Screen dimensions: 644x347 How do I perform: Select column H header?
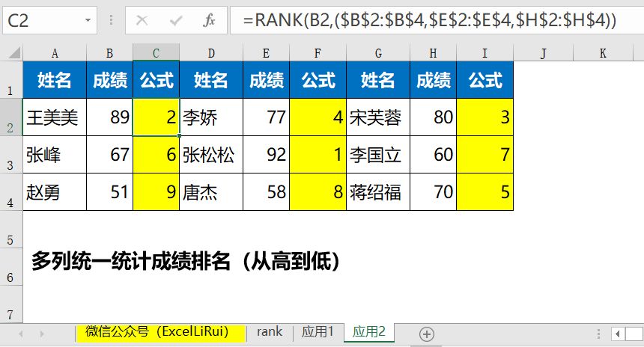tap(434, 53)
